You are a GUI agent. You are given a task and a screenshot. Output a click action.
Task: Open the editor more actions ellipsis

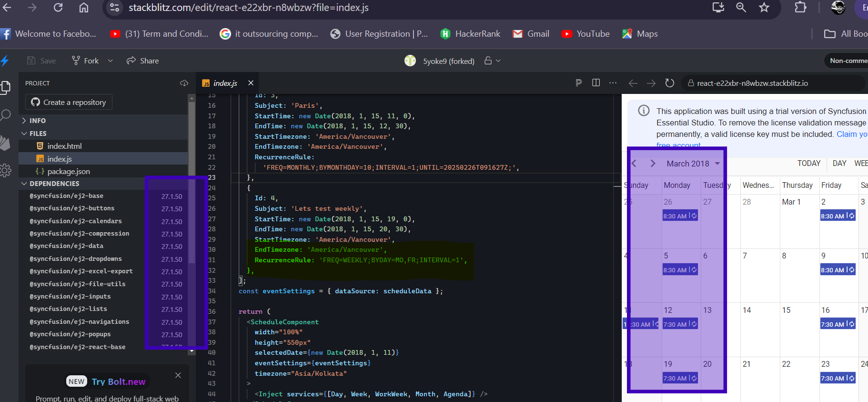[x=613, y=83]
